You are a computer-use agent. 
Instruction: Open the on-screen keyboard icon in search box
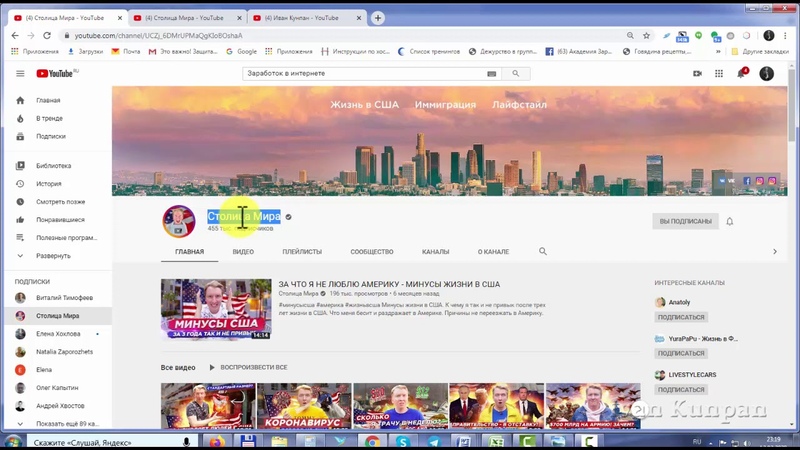tap(491, 74)
